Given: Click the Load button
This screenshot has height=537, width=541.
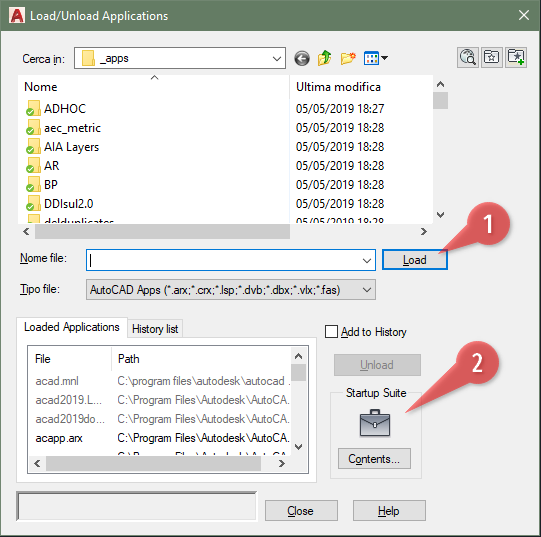Looking at the screenshot, I should click(x=415, y=260).
